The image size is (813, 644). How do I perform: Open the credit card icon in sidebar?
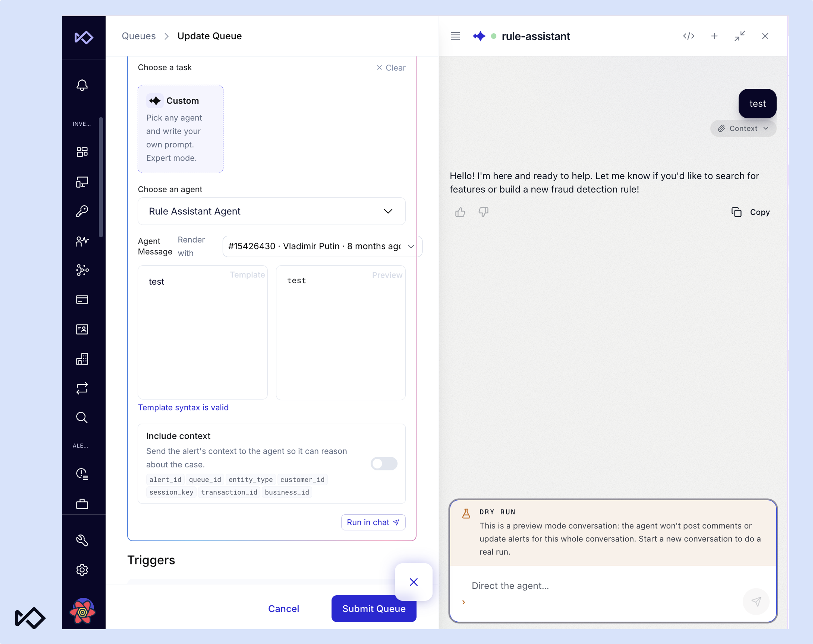(x=82, y=299)
